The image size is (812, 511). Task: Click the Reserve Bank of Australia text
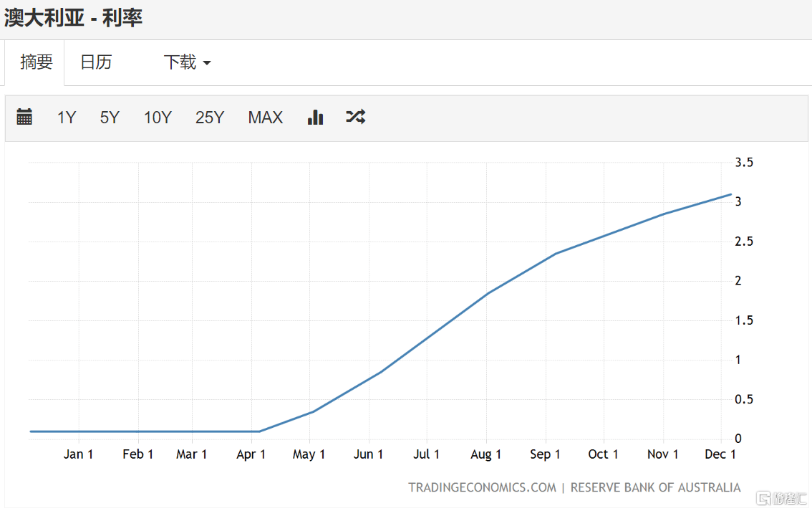(655, 487)
